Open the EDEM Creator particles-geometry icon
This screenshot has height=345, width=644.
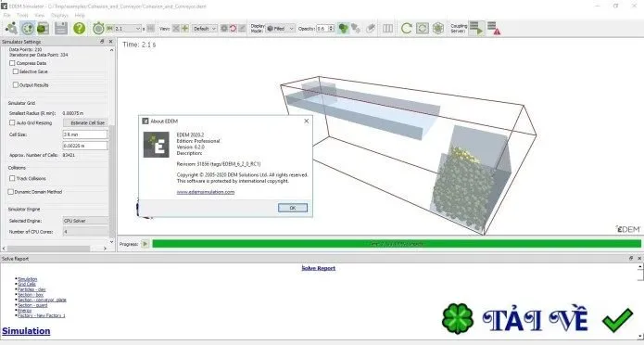point(11,28)
